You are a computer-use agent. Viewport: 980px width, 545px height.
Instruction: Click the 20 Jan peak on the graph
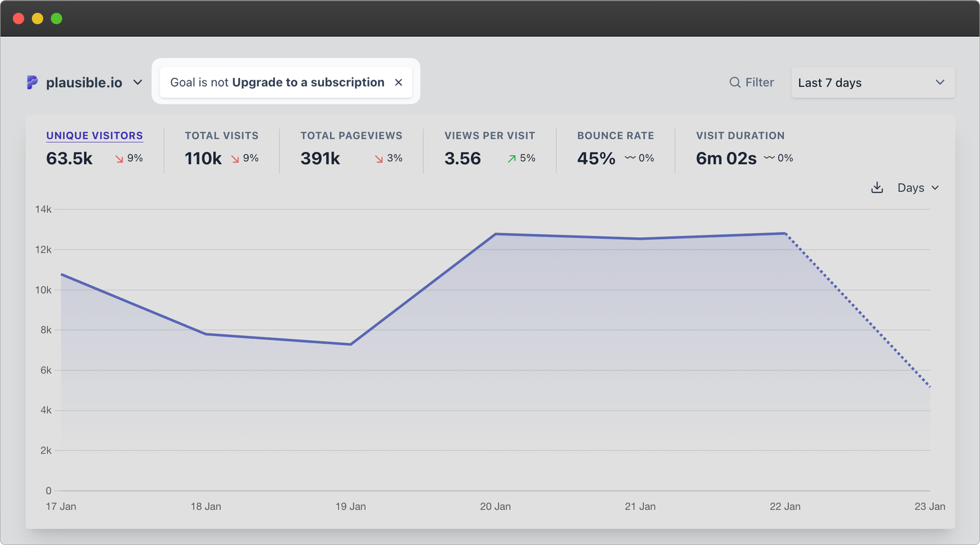(496, 234)
